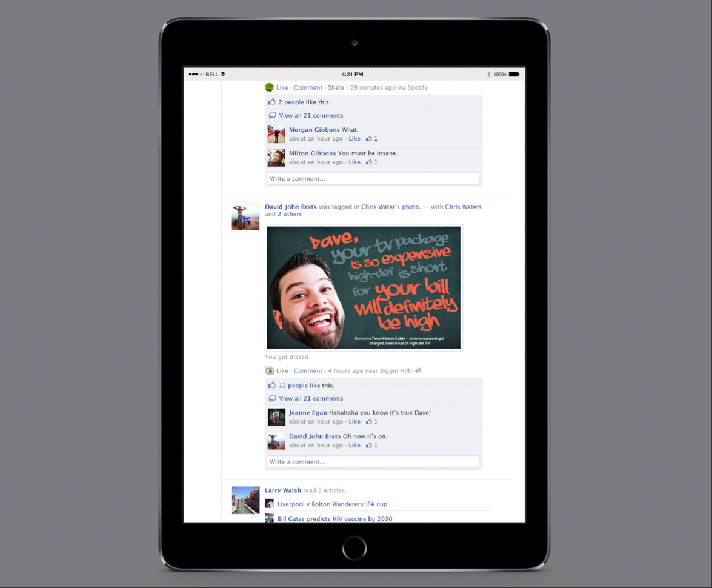
Task: Open the 'Dave, your tv package' photo
Action: [x=364, y=288]
